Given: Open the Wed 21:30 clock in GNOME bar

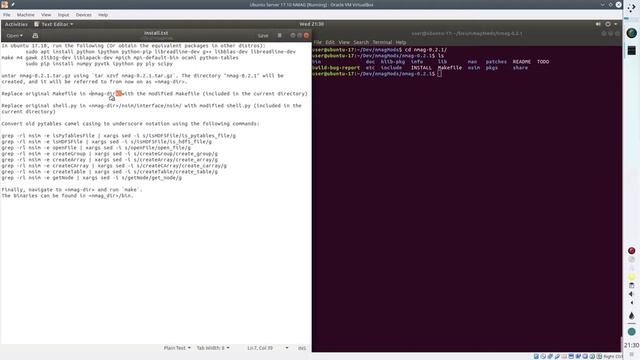Looking at the screenshot, I should 311,24.
